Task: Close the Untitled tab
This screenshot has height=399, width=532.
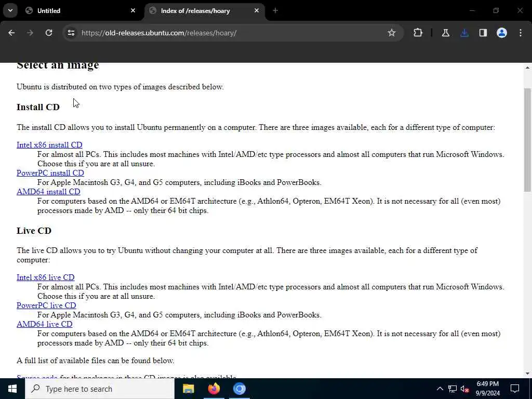Action: pyautogui.click(x=133, y=10)
